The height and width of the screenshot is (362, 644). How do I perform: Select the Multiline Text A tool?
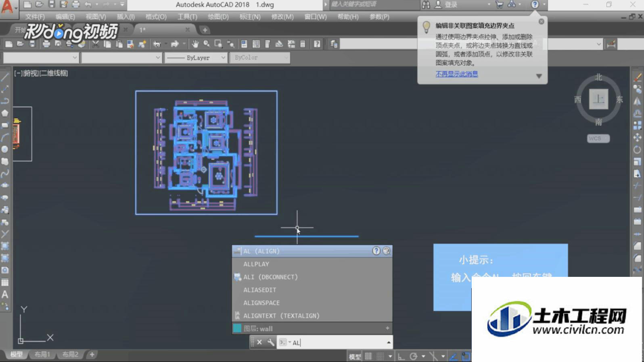coord(5,294)
